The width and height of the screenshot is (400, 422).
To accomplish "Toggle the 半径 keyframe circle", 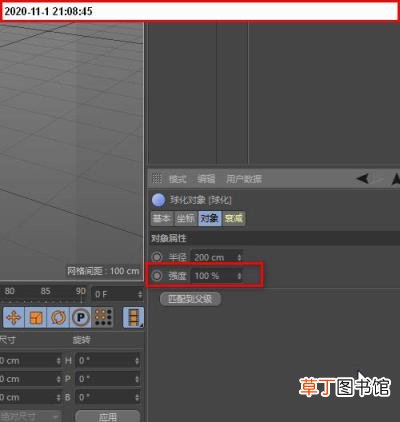I will pyautogui.click(x=157, y=257).
